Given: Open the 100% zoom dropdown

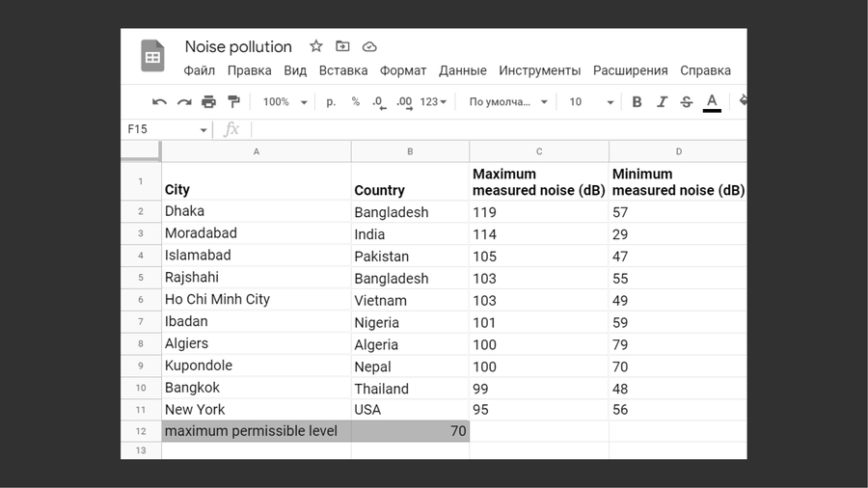Looking at the screenshot, I should pos(285,101).
